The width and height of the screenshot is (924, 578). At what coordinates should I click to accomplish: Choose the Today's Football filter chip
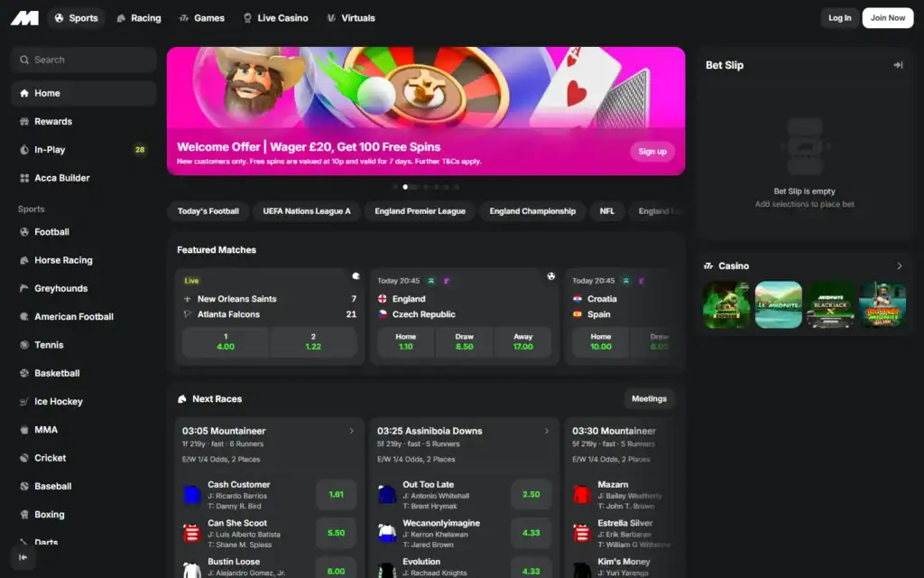click(208, 211)
